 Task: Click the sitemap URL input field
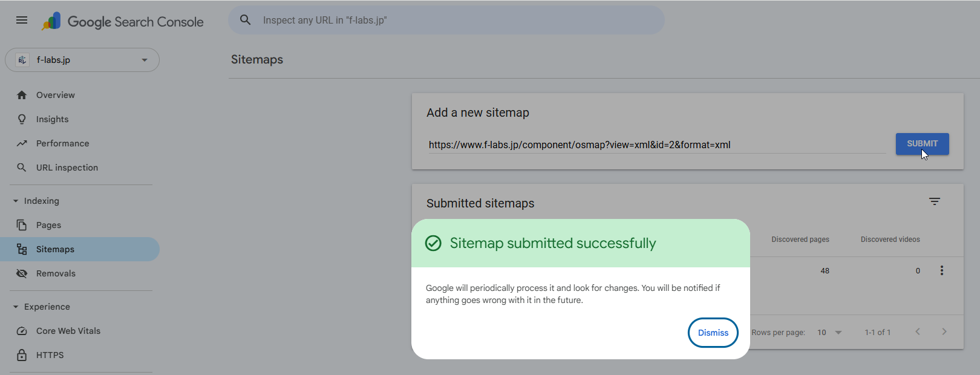tap(656, 145)
